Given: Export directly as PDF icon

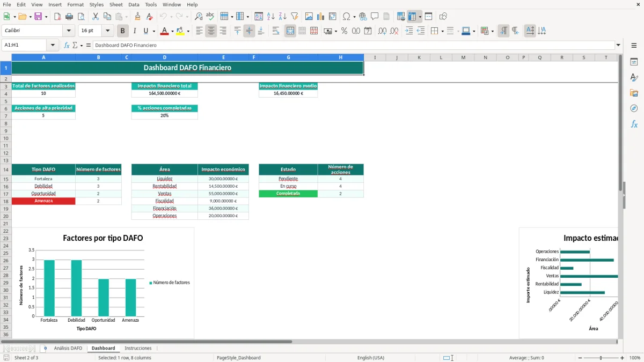Looking at the screenshot, I should click(57, 17).
